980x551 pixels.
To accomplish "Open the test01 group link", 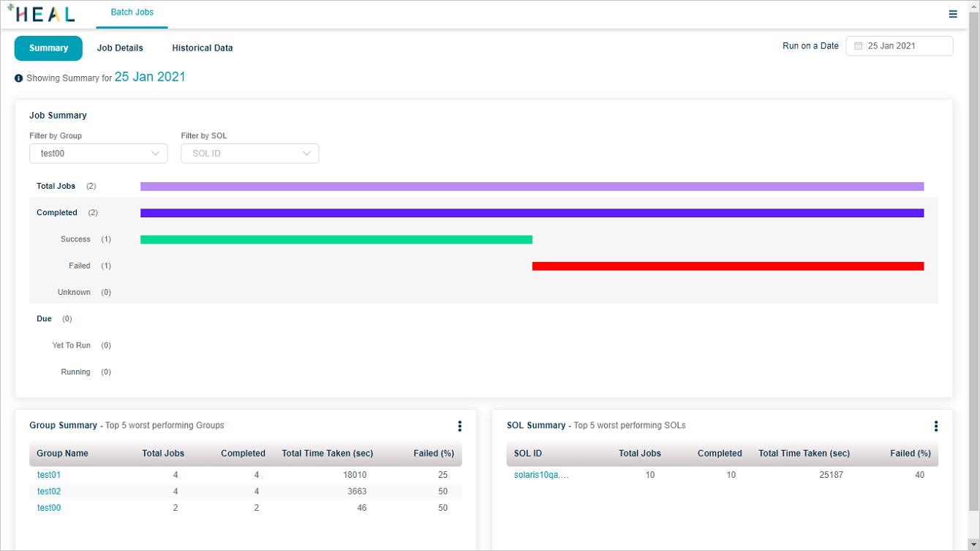I will tap(49, 475).
